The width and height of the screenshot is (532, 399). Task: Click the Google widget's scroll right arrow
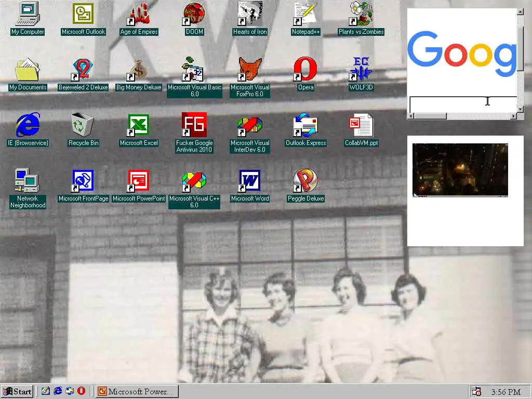[x=514, y=116]
